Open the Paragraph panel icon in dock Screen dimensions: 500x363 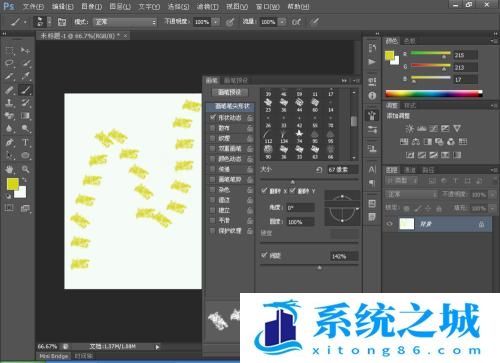(372, 183)
